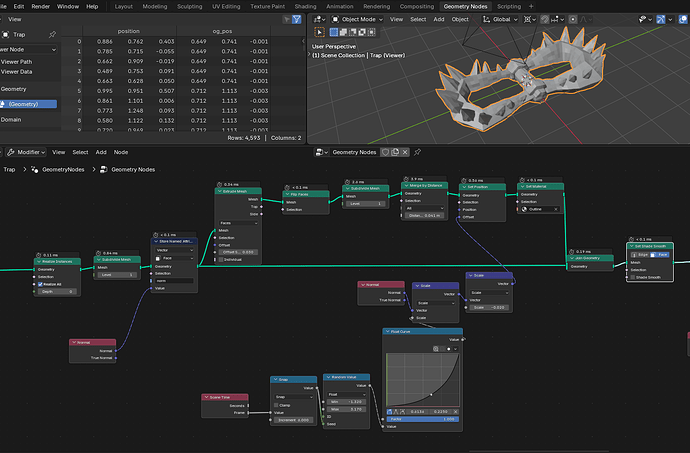Viewport: 690px width, 453px height.
Task: Enable Clamp checkbox in Snap node
Action: [x=276, y=405]
